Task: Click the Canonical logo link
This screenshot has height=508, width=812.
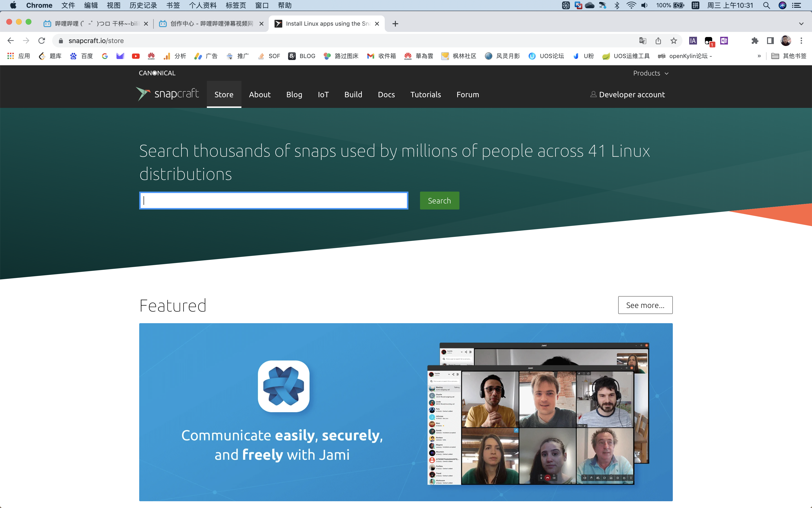Action: tap(157, 73)
